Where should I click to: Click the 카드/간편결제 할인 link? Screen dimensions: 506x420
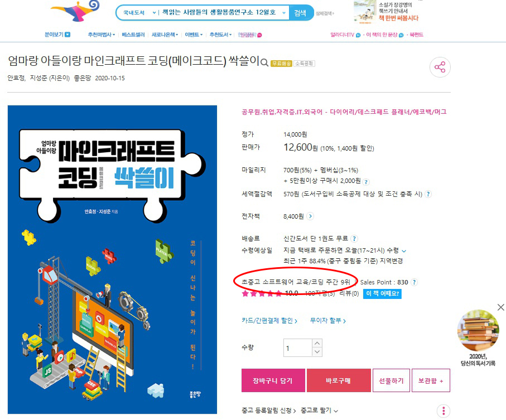pos(269,321)
